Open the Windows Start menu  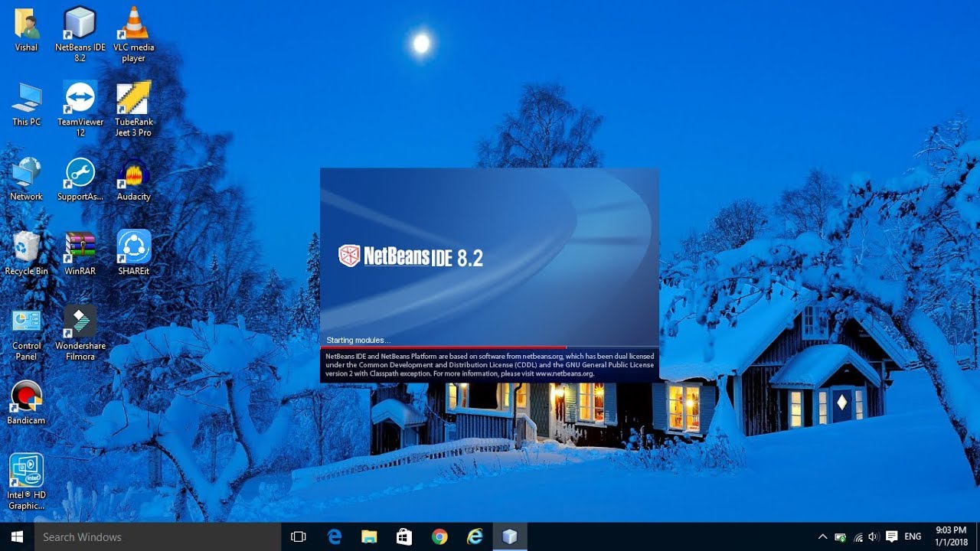tap(17, 536)
